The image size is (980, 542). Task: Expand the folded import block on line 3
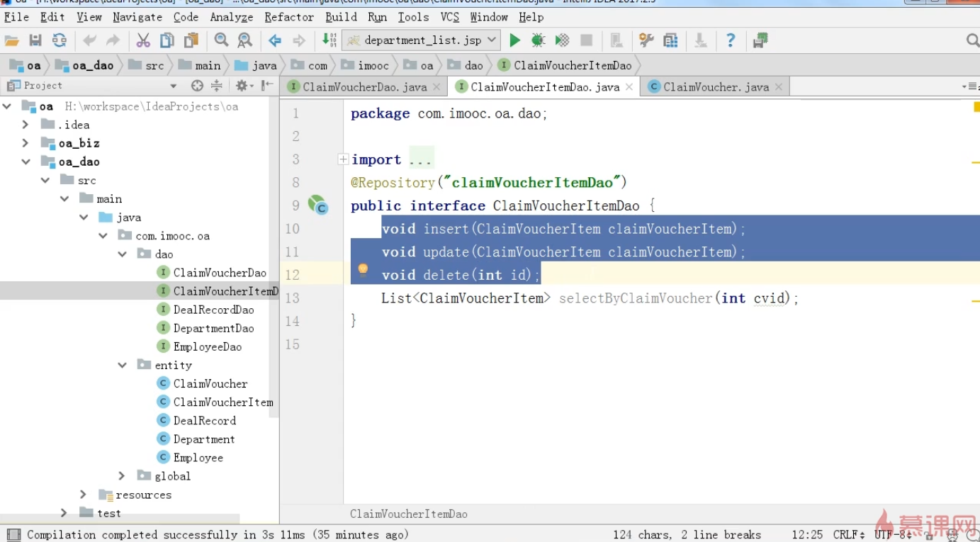[x=343, y=159]
